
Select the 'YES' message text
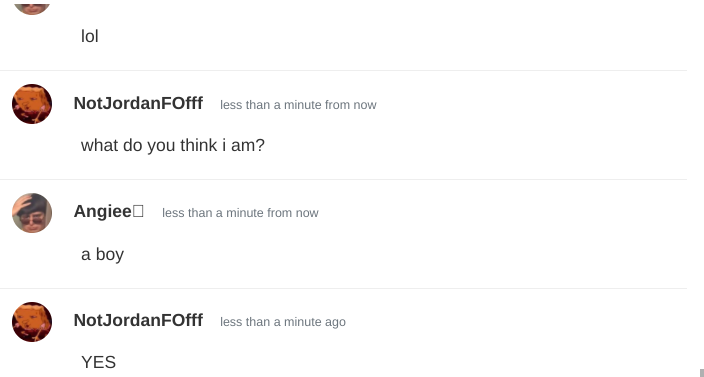pos(99,362)
